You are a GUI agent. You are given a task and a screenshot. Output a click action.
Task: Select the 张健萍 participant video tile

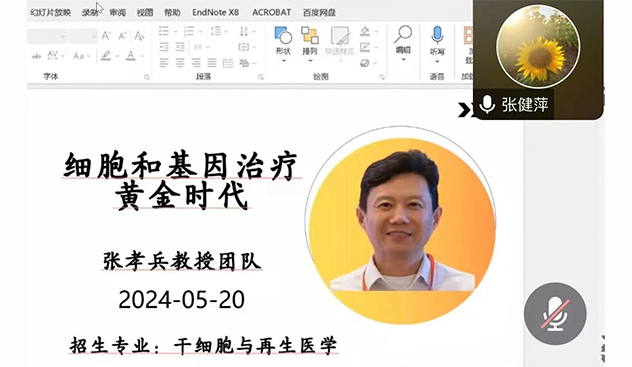coord(538,60)
